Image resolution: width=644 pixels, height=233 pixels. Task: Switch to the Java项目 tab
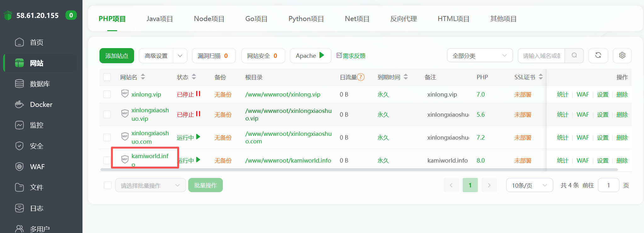(x=160, y=19)
